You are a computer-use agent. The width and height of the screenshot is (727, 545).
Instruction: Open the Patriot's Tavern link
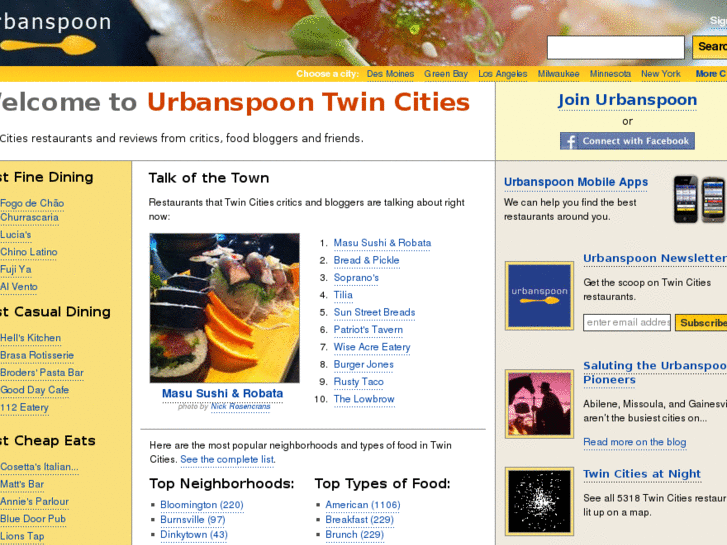[x=368, y=330]
